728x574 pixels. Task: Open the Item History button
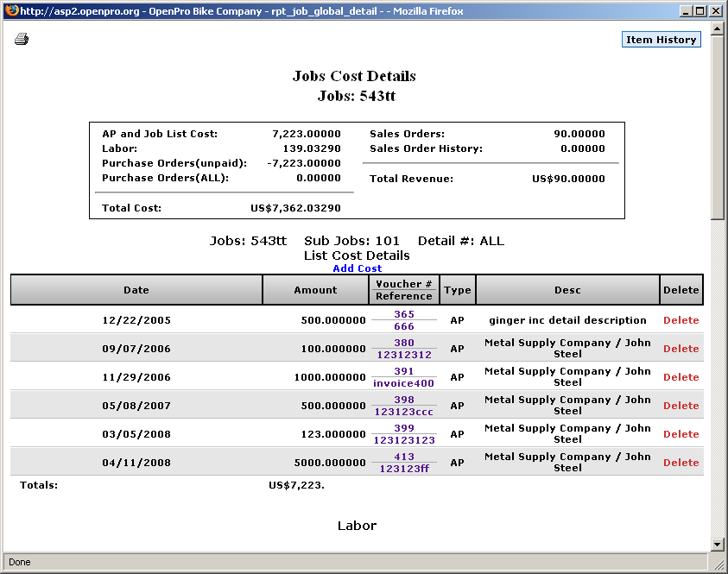pyautogui.click(x=661, y=40)
